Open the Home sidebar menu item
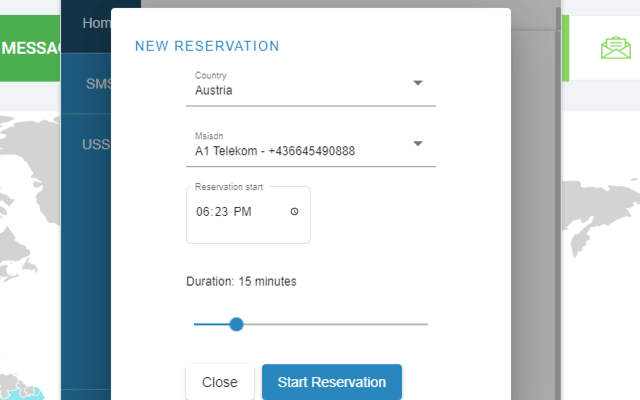The height and width of the screenshot is (400, 640). pos(96,23)
